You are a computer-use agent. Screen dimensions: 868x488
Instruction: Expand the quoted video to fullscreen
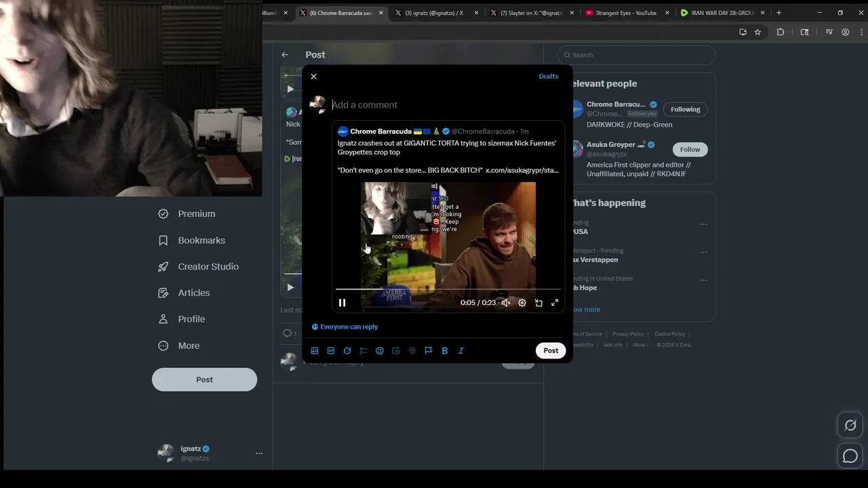[x=555, y=303]
